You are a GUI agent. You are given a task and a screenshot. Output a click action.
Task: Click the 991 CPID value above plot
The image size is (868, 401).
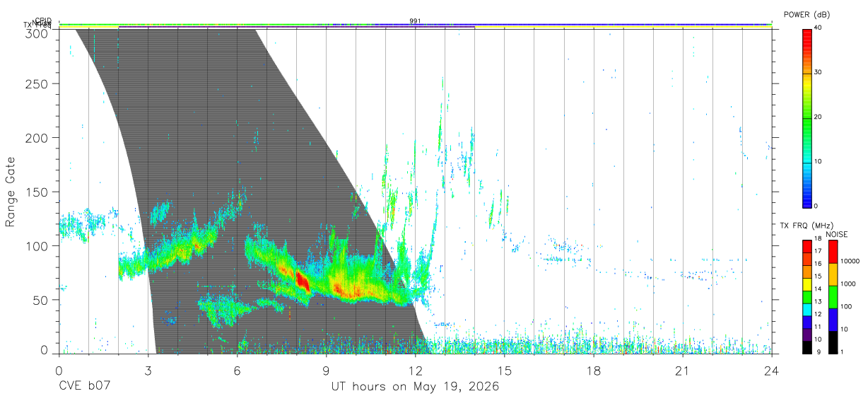tap(416, 21)
